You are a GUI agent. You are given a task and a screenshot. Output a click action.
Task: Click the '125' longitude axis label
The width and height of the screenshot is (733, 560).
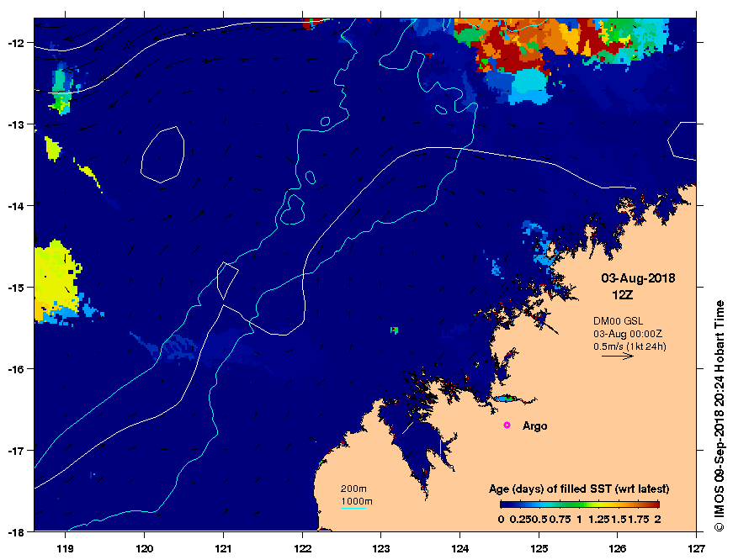(539, 549)
